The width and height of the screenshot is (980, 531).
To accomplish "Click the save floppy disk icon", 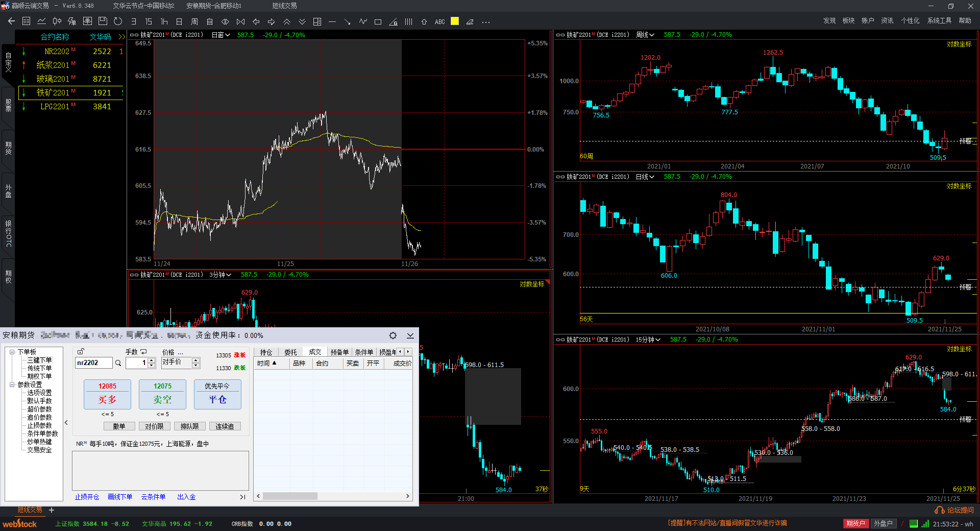I will pyautogui.click(x=103, y=21).
